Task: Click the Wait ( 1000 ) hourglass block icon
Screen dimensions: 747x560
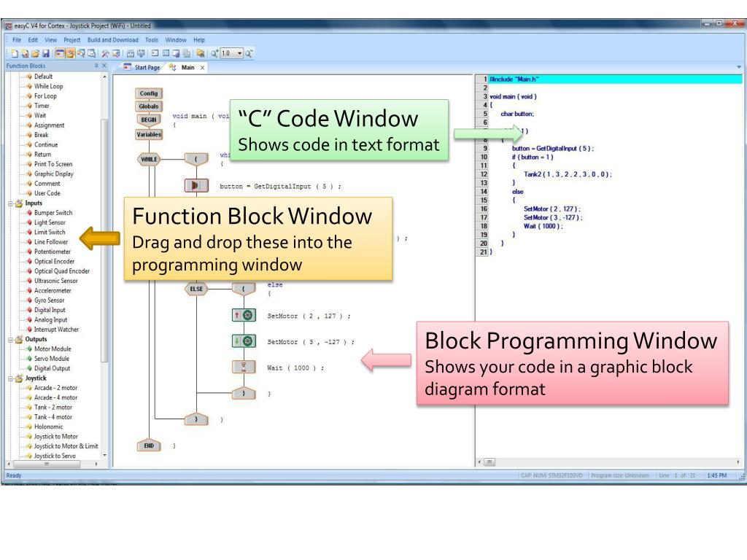Action: point(244,367)
